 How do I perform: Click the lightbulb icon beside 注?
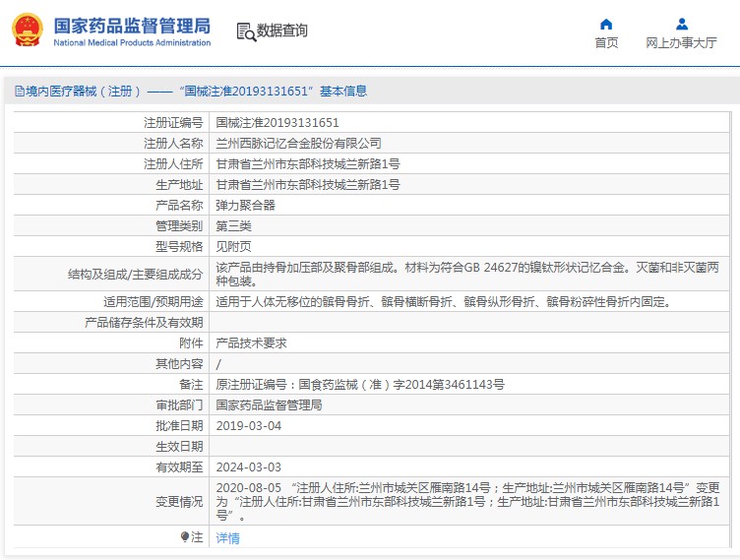pyautogui.click(x=185, y=536)
